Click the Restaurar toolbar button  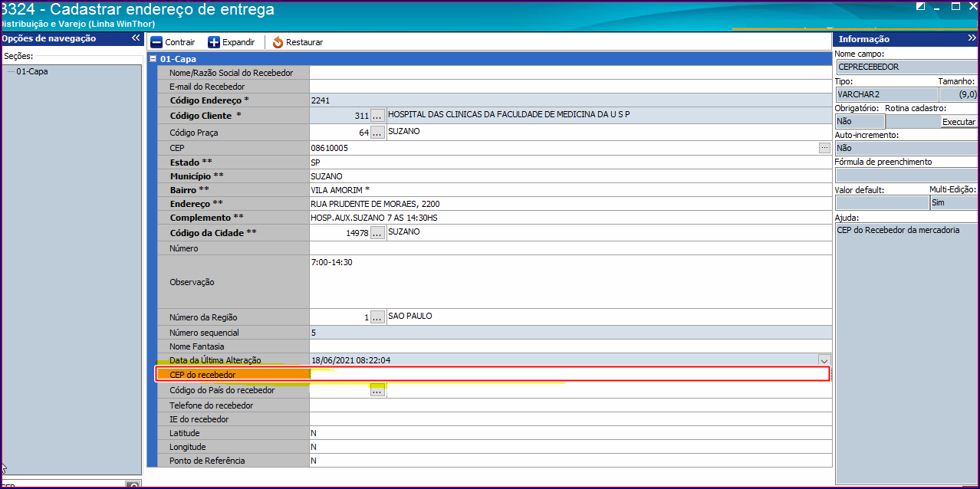[x=298, y=42]
